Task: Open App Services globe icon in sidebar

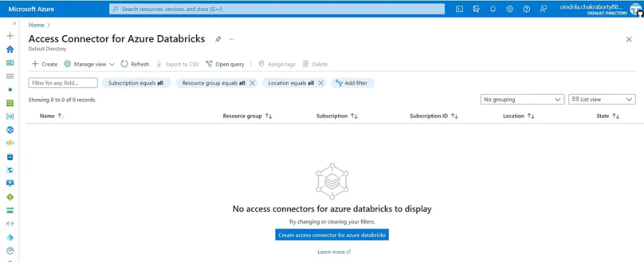Action: (x=10, y=130)
